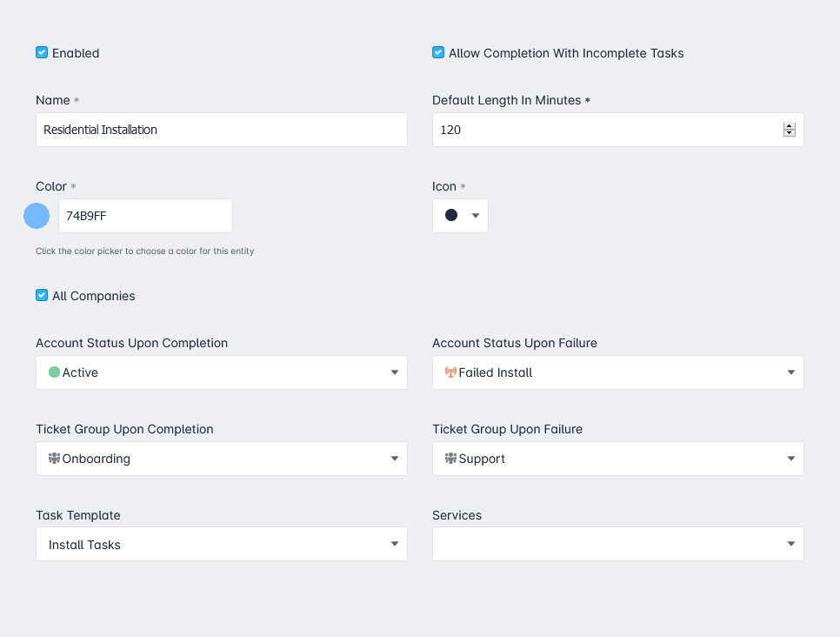Toggle Allow Completion With Incomplete Tasks checkbox
The image size is (840, 637).
[438, 52]
